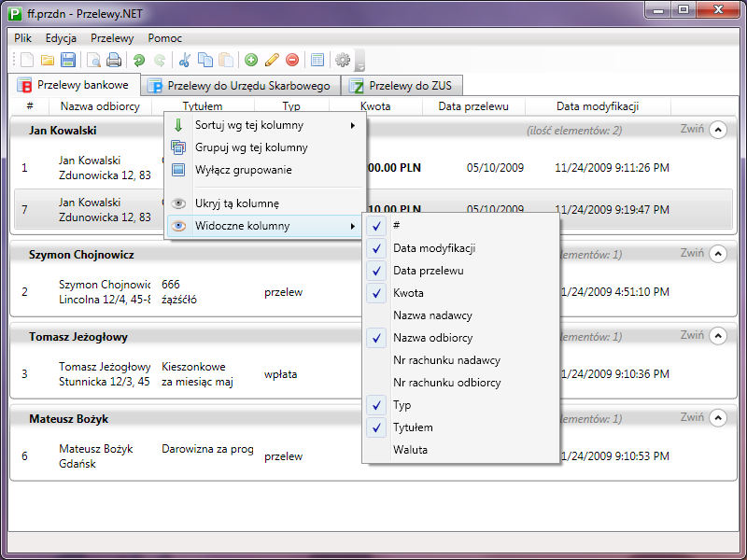Viewport: 747px width, 560px height.
Task: Enable Nr rachunku odbiorcy column
Action: coord(460,383)
